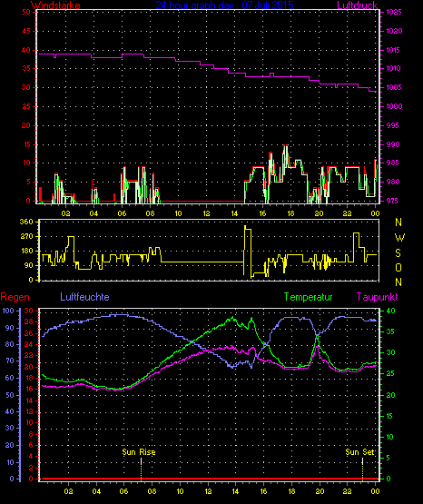
Task: Click the Temperatur legend label
Action: point(309,297)
